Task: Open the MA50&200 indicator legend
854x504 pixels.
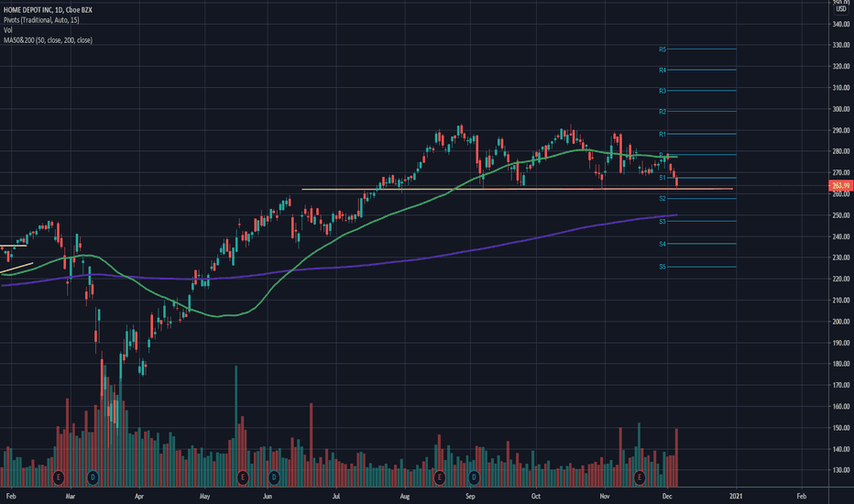Action: coord(48,40)
